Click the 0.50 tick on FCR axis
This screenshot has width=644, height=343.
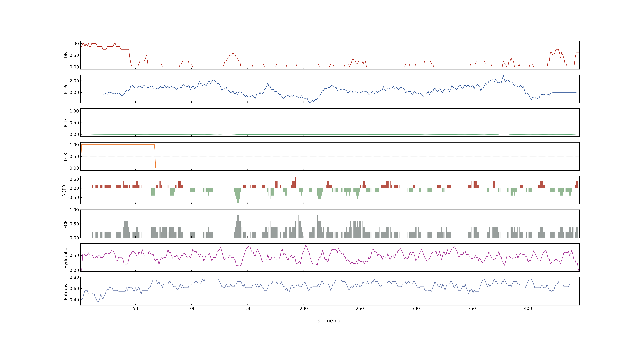click(x=74, y=224)
